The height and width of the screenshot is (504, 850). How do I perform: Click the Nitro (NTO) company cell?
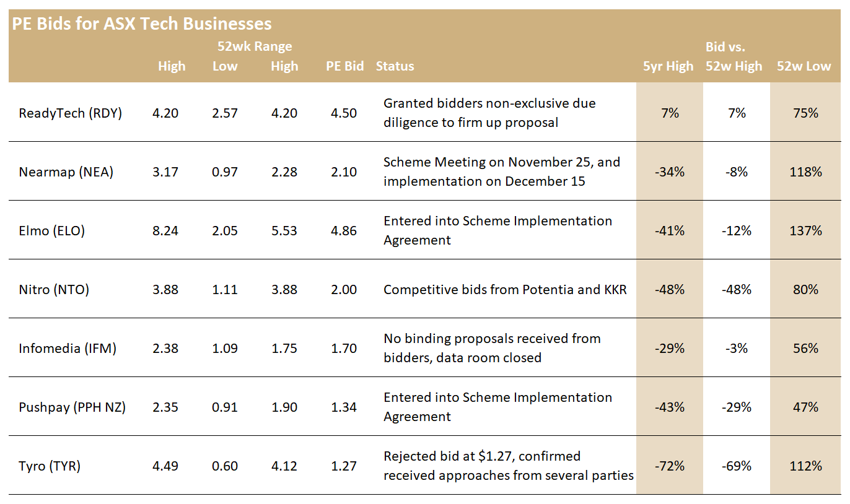(x=54, y=290)
